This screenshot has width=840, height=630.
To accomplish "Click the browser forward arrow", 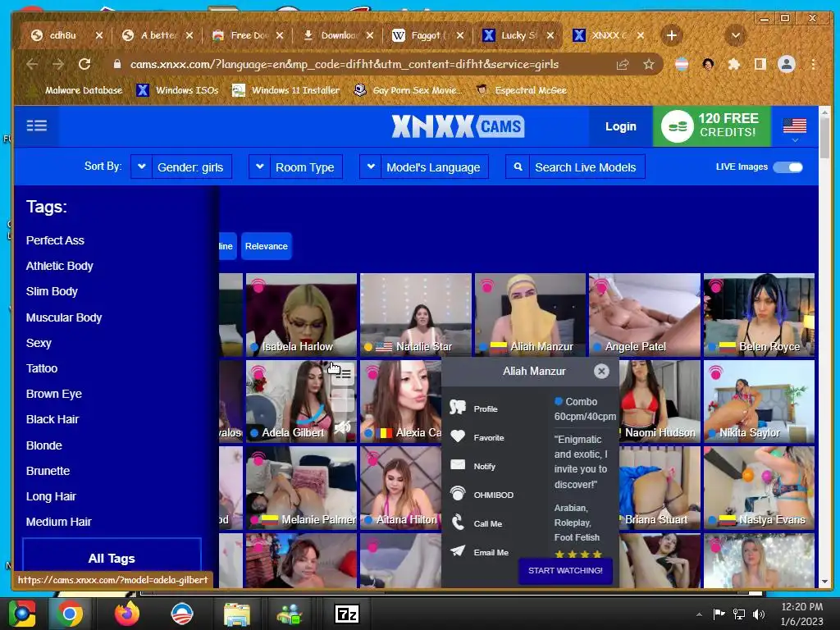I will 58,64.
